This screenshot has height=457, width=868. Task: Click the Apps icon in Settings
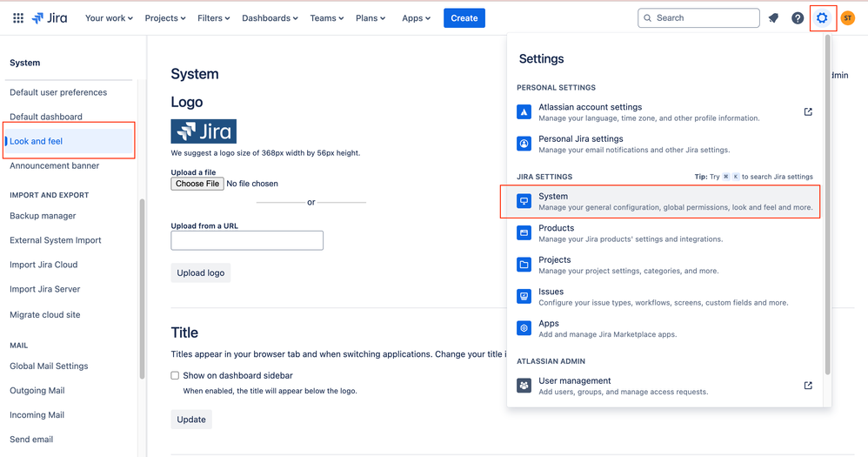coord(524,328)
